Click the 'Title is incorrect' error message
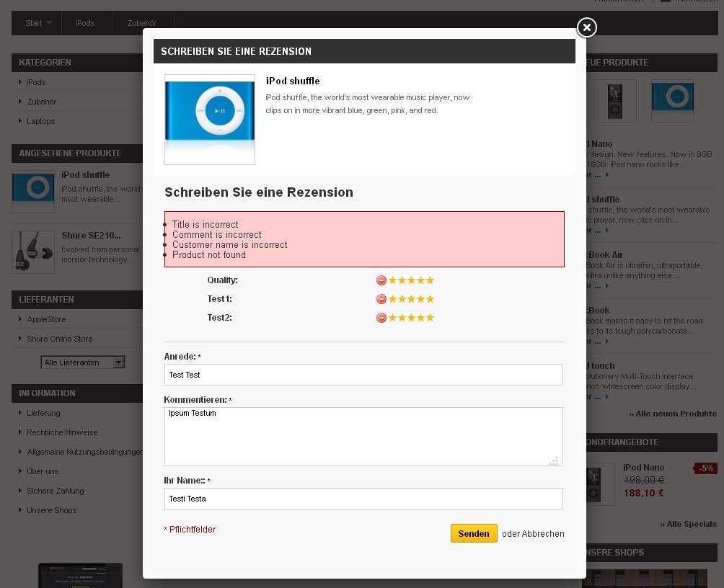 click(x=206, y=224)
